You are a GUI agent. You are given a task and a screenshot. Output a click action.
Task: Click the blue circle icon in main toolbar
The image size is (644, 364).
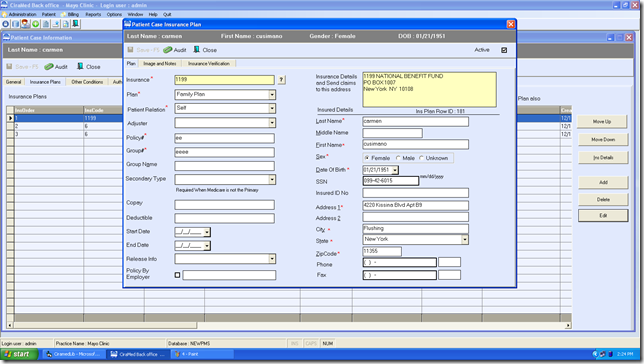pyautogui.click(x=5, y=24)
